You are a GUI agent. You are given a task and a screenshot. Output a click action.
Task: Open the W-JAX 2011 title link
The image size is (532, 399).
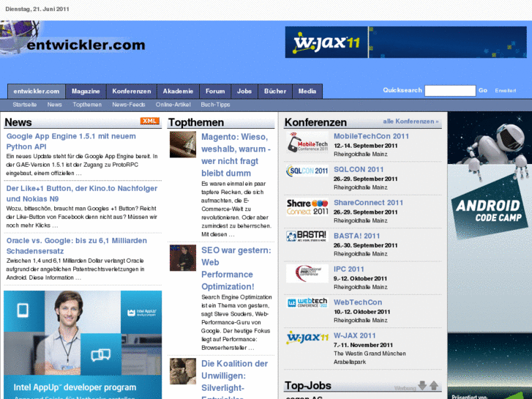point(355,336)
